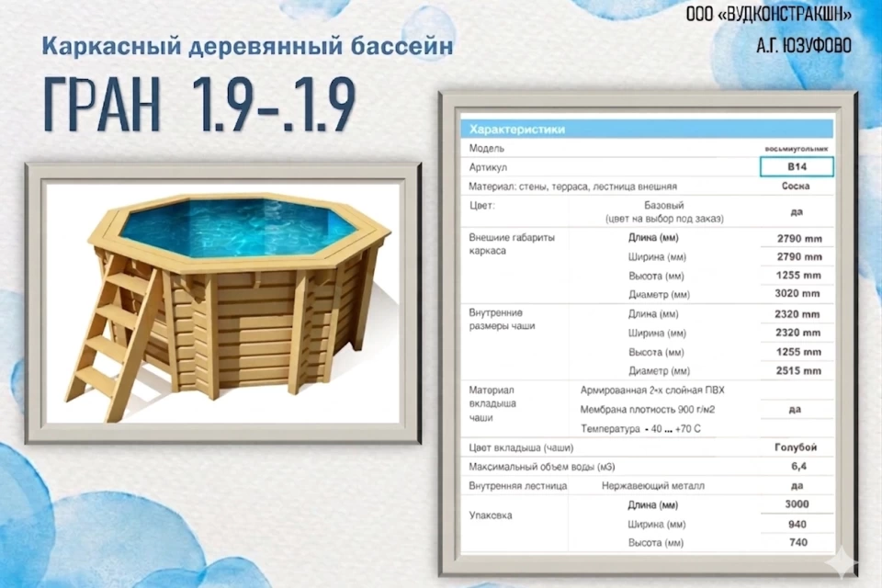Click the "Характеристики" table header
The width and height of the screenshot is (882, 588).
pyautogui.click(x=647, y=129)
